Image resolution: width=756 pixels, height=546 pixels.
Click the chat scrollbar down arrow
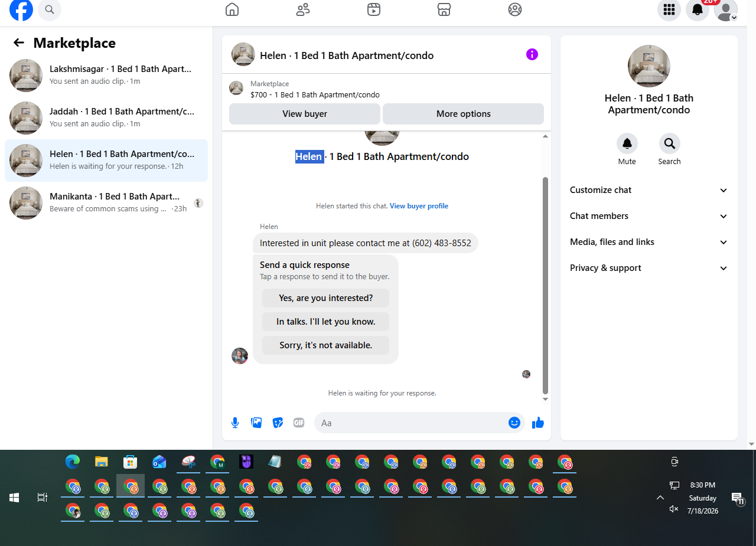(545, 400)
